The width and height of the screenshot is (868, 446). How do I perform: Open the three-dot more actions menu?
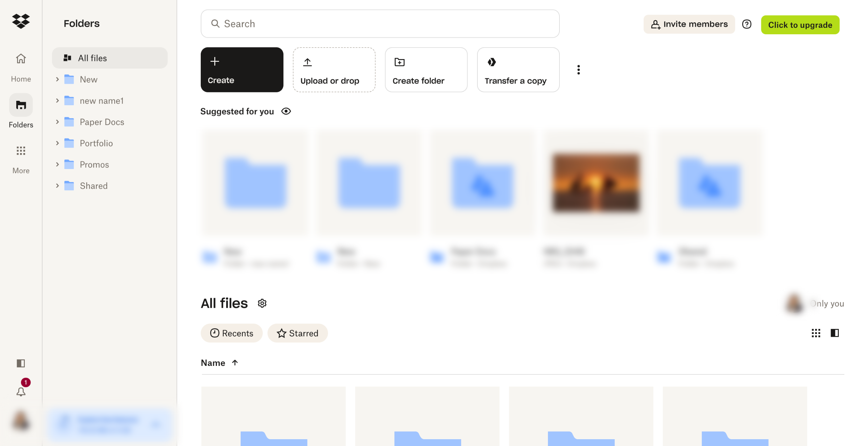[578, 70]
